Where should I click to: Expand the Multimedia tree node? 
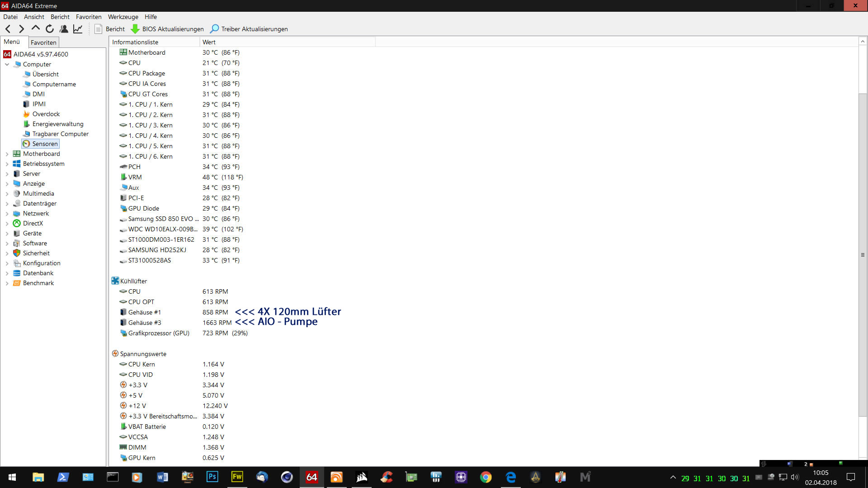pos(7,194)
